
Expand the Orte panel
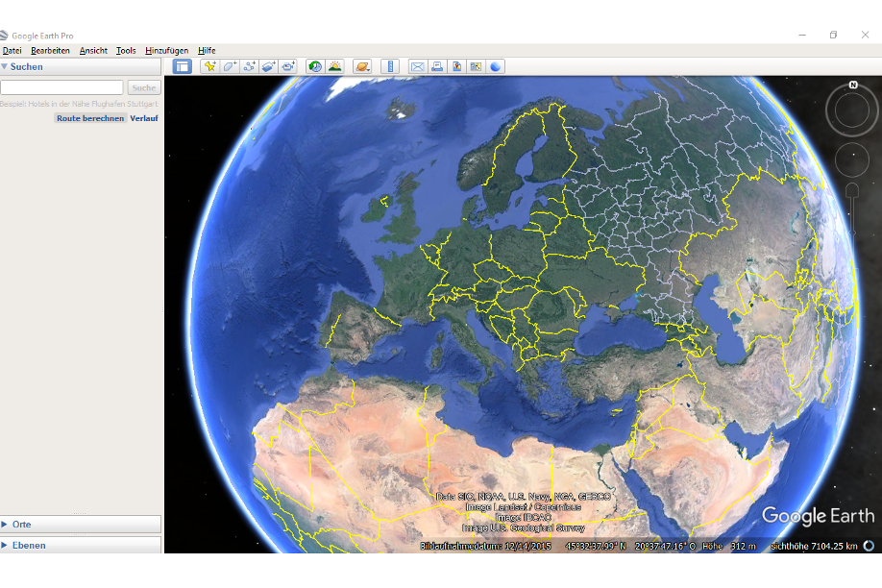coord(8,525)
